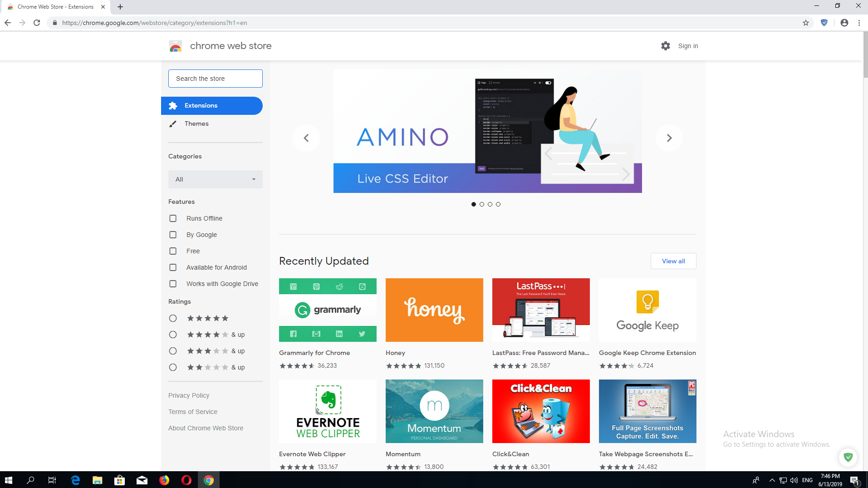Open a new browser tab

(x=120, y=7)
